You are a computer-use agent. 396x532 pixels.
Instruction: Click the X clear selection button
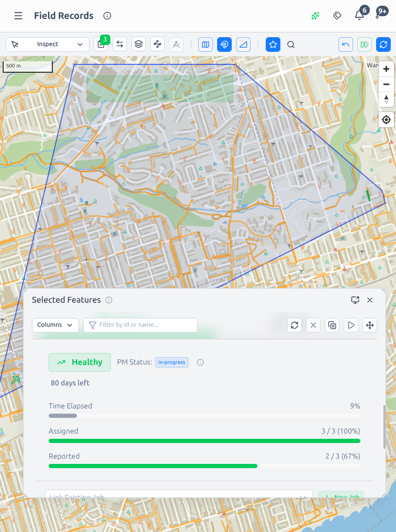coord(313,325)
